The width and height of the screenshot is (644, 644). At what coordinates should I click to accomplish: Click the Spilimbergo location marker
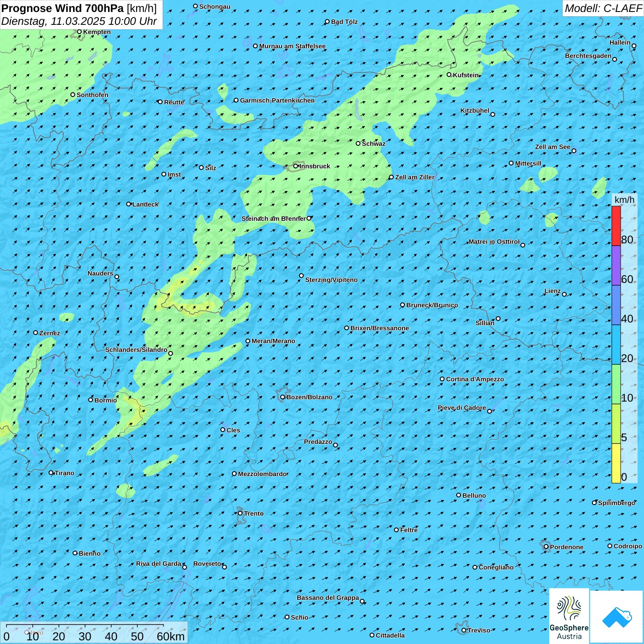click(x=594, y=503)
